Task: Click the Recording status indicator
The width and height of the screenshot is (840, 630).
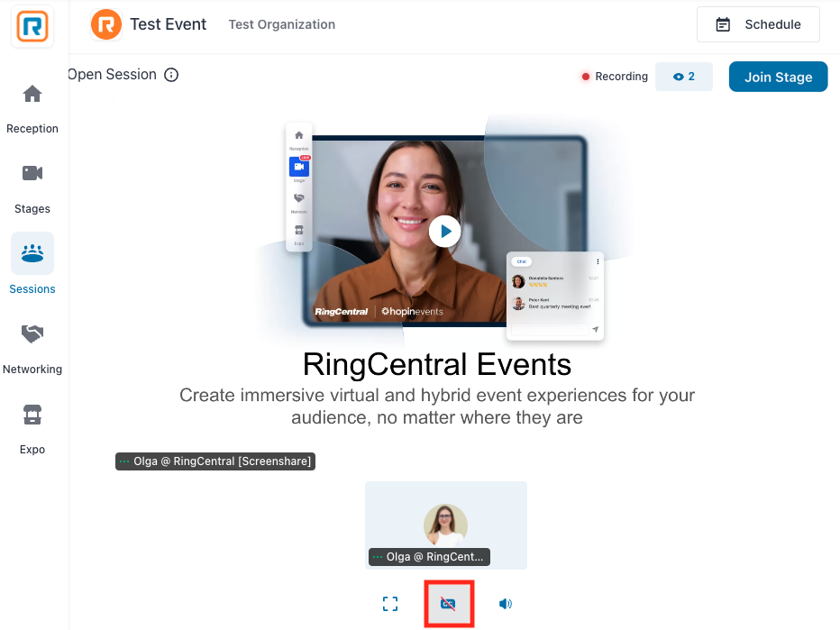Action: (x=615, y=77)
